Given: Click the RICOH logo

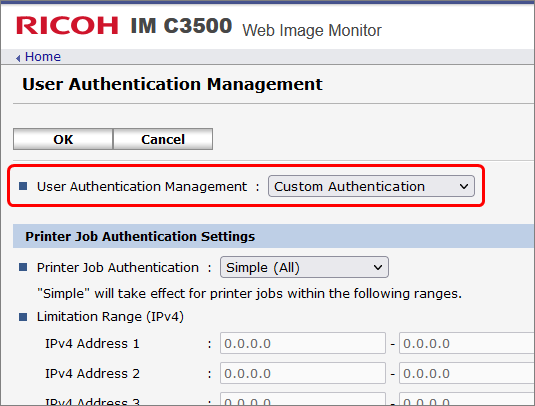Looking at the screenshot, I should click(67, 26).
